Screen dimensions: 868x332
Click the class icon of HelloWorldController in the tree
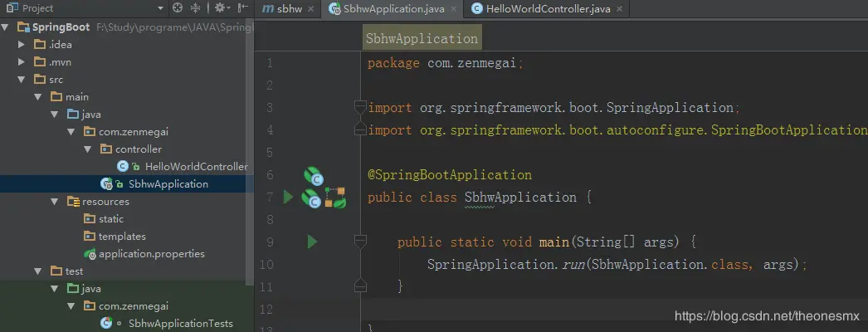coord(122,166)
